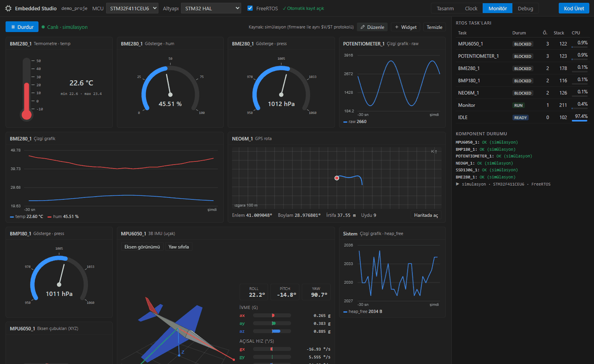Click the READY status badge
The height and width of the screenshot is (364, 594).
click(521, 117)
